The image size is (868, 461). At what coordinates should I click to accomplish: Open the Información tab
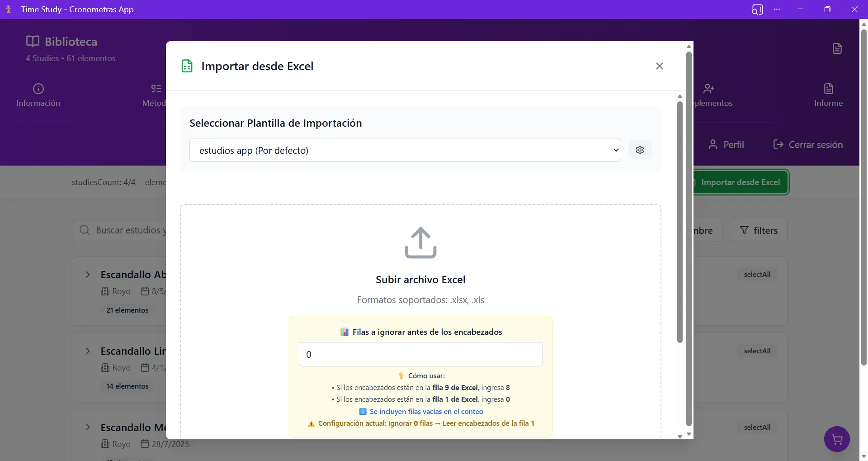pos(38,95)
